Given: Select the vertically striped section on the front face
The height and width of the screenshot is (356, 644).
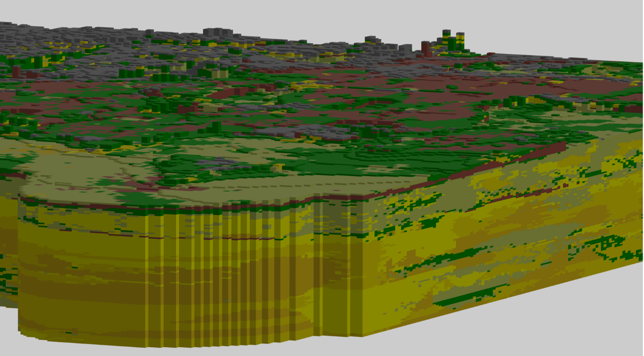Looking at the screenshot, I should (224, 280).
